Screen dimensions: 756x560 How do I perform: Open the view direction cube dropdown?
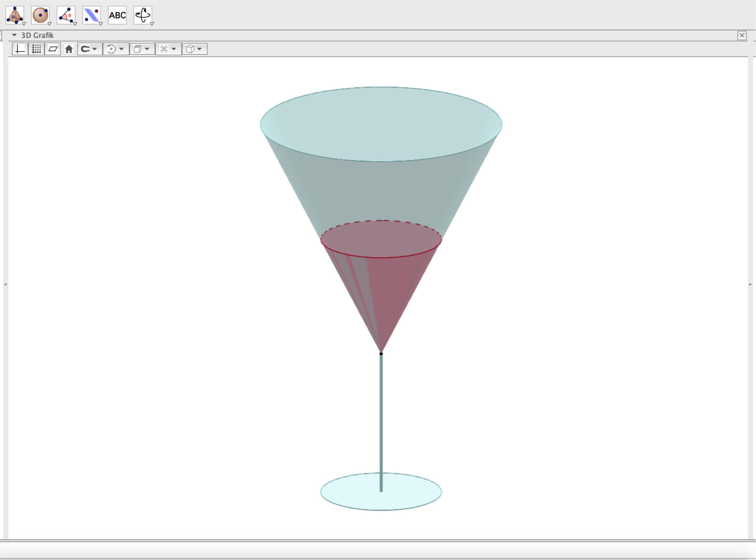tap(142, 49)
